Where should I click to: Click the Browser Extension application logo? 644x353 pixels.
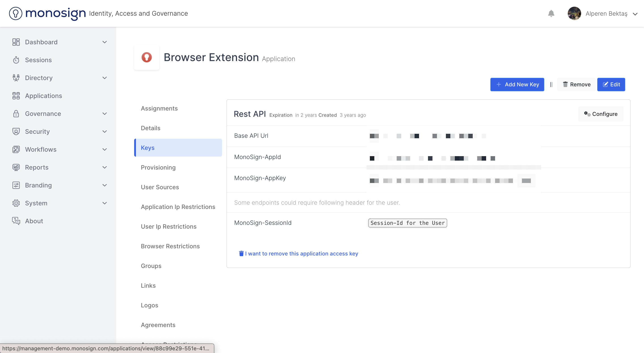(146, 57)
